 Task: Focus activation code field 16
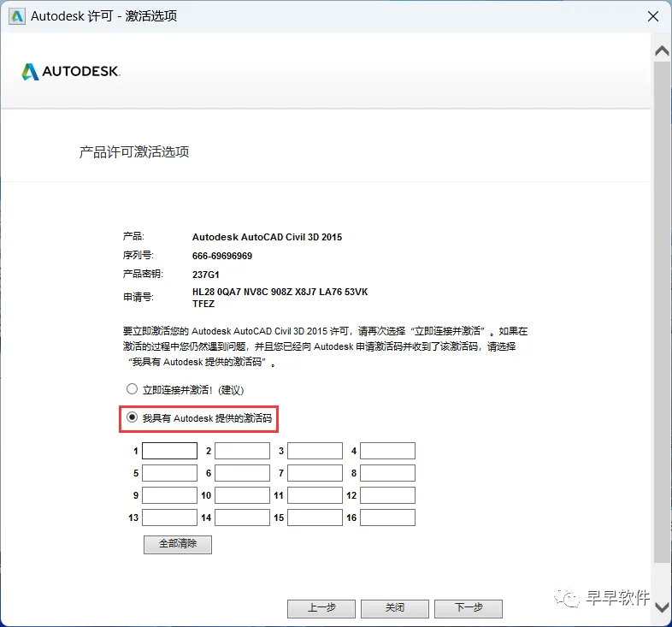(387, 518)
